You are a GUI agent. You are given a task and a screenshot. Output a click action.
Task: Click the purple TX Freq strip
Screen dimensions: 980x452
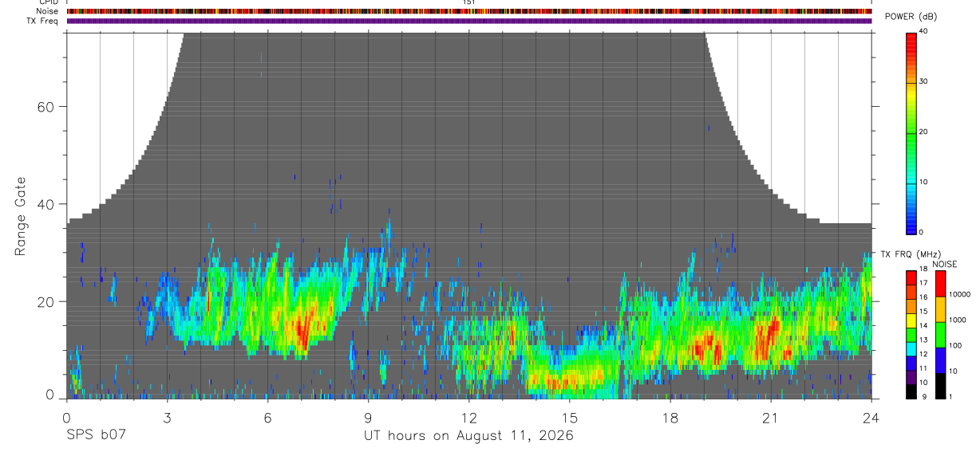(x=469, y=21)
